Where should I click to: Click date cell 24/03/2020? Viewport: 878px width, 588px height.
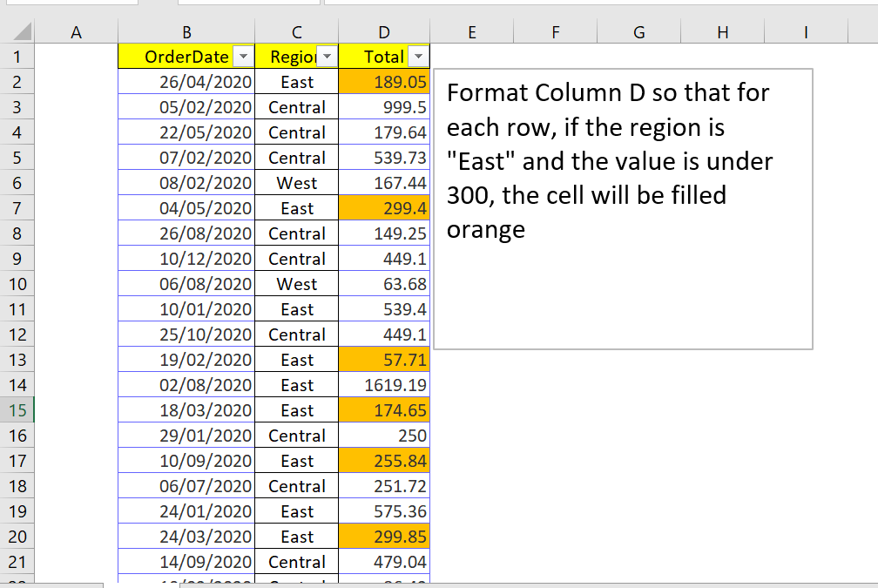point(186,537)
